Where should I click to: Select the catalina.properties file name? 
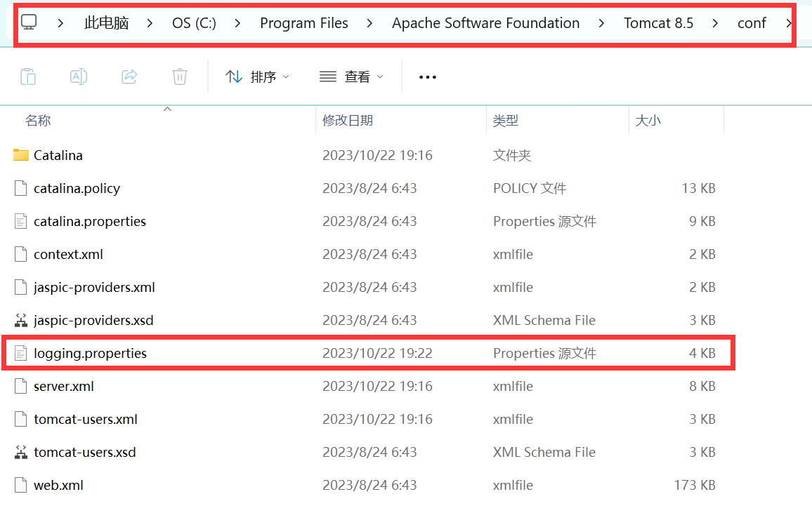pyautogui.click(x=90, y=222)
